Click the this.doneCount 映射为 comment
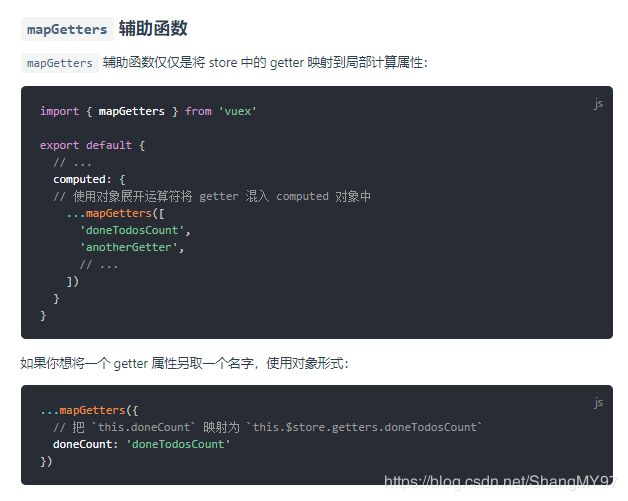The width and height of the screenshot is (628, 501). 268,427
